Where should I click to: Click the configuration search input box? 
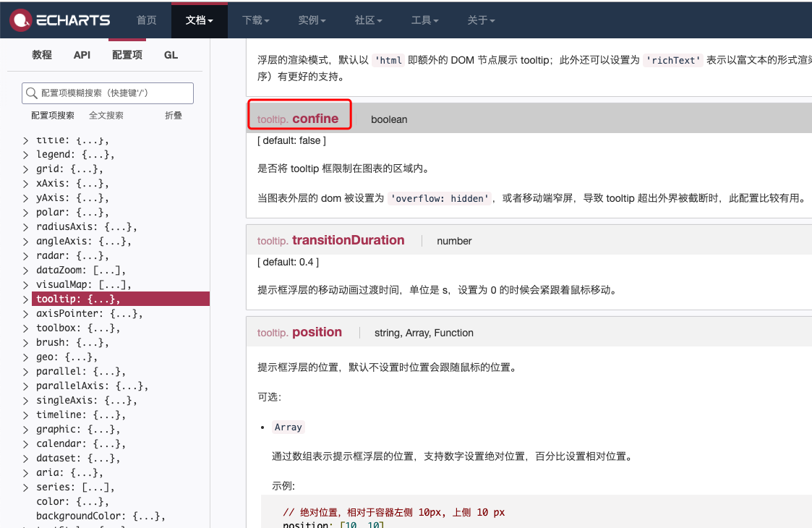(107, 93)
